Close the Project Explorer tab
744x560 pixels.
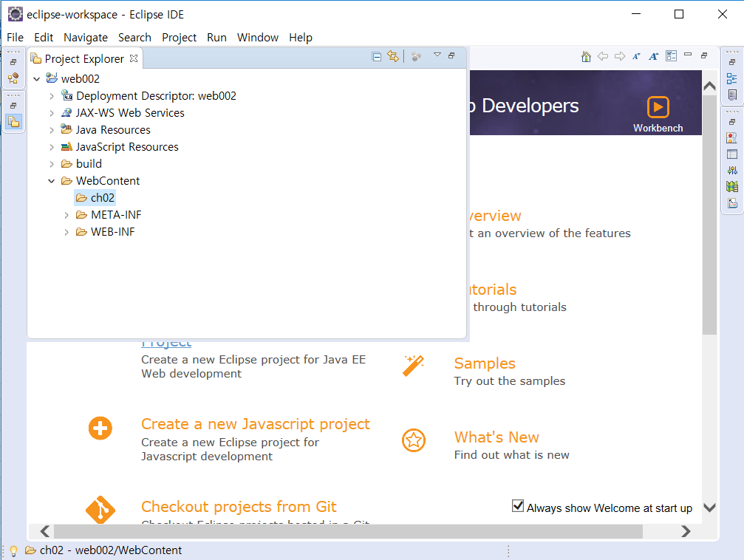click(134, 58)
